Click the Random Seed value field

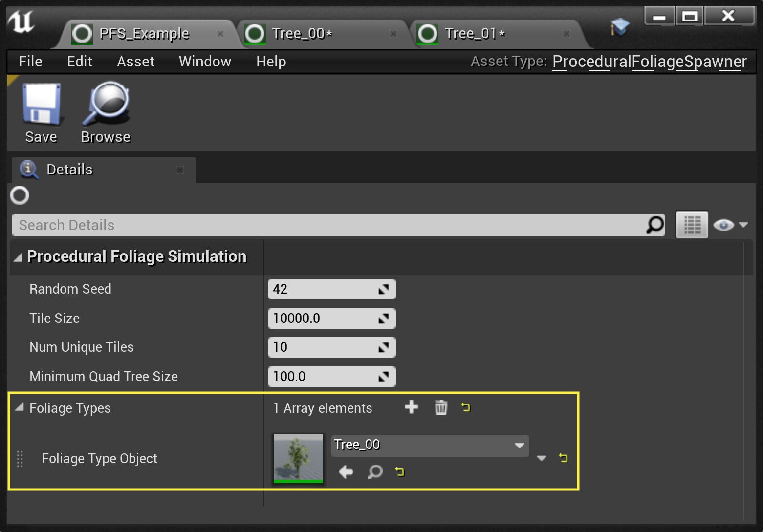[x=323, y=289]
